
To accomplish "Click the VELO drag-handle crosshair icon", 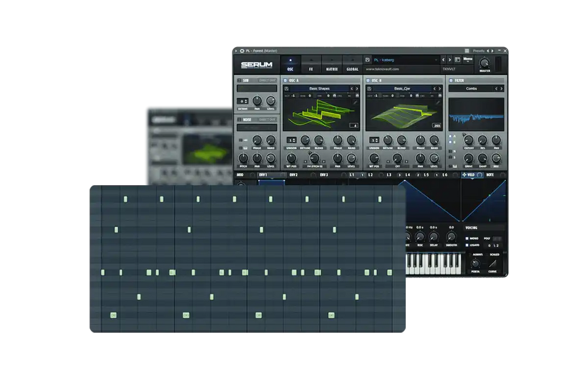I will (x=465, y=175).
